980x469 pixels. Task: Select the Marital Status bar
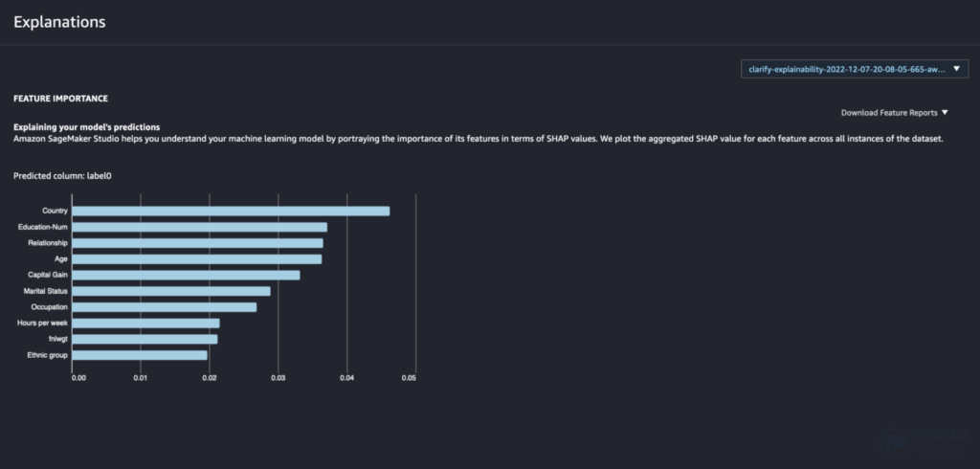coord(171,291)
